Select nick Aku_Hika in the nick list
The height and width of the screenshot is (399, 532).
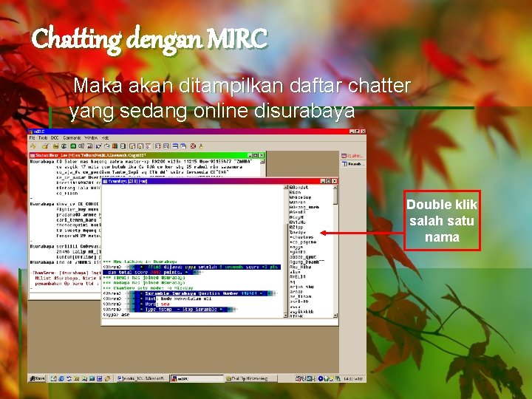tap(300, 267)
